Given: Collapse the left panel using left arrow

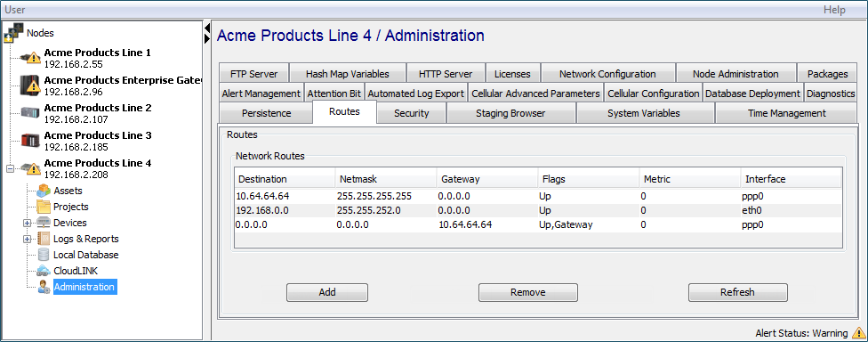Looking at the screenshot, I should pyautogui.click(x=207, y=28).
